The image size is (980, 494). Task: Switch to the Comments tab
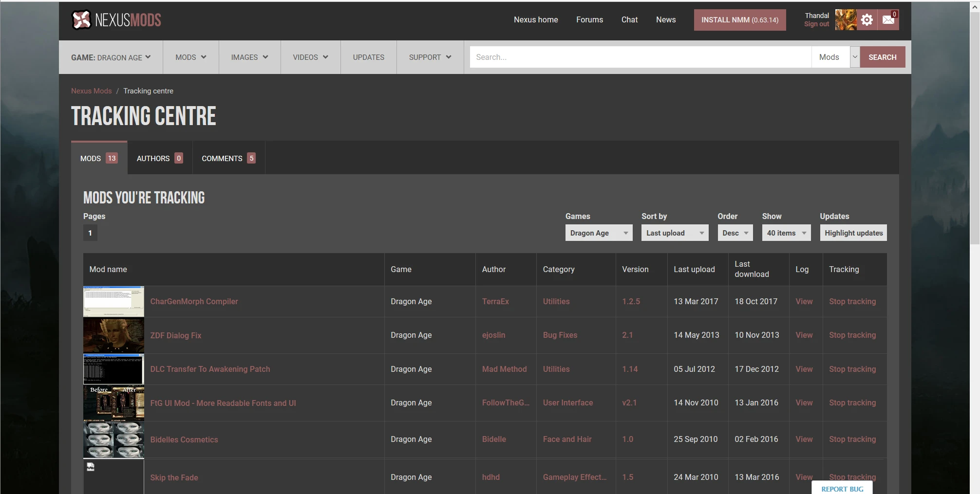point(229,158)
